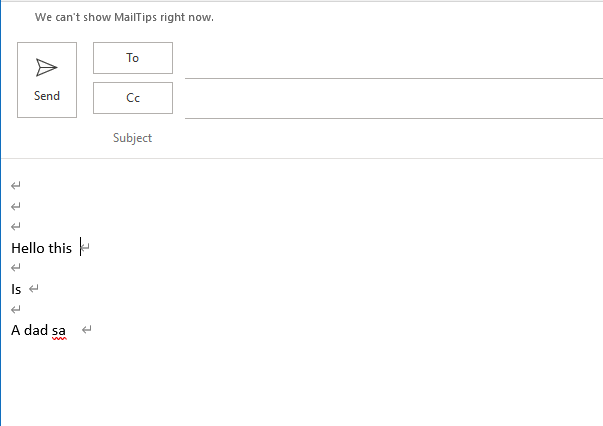Open the address book with To button

(x=133, y=58)
